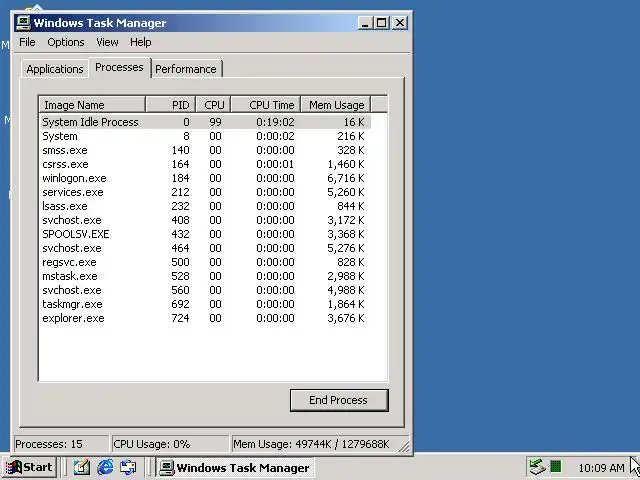Click the End Process button
The image size is (640, 480).
click(339, 400)
